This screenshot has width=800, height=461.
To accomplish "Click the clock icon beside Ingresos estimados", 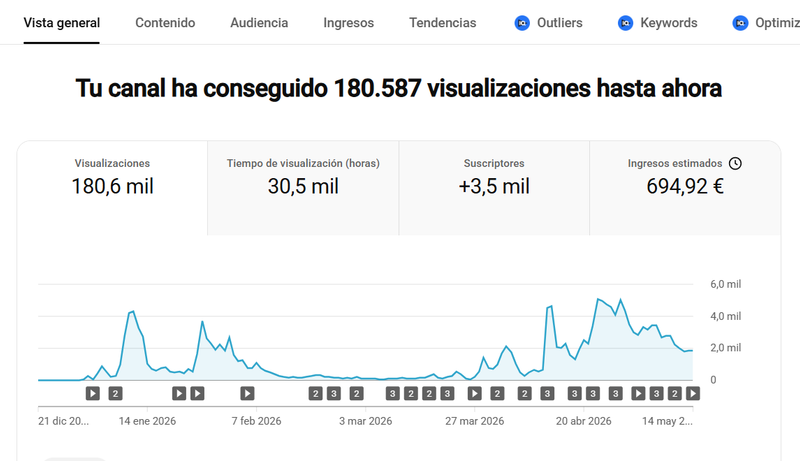I will (x=735, y=163).
